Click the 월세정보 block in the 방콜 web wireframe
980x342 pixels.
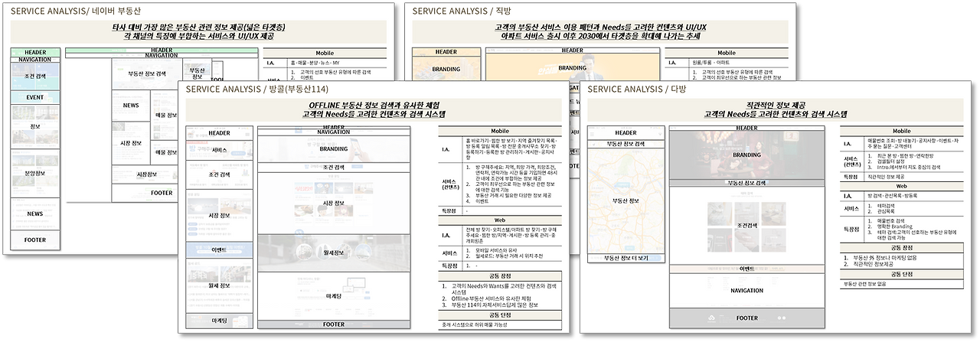point(334,252)
